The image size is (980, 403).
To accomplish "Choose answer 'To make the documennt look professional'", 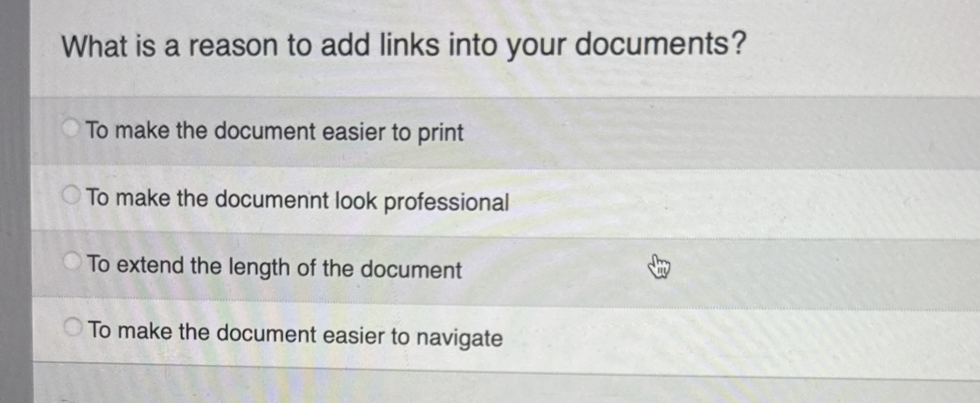I will tap(298, 198).
